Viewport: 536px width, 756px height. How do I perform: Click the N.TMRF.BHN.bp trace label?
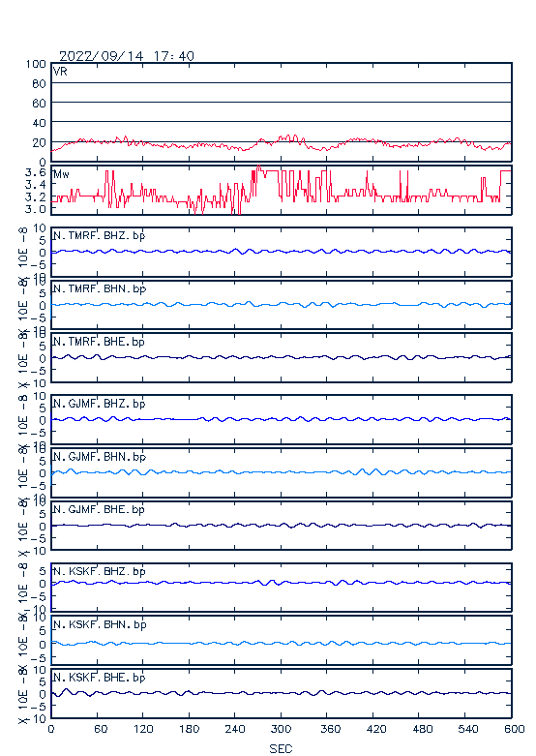coord(100,288)
